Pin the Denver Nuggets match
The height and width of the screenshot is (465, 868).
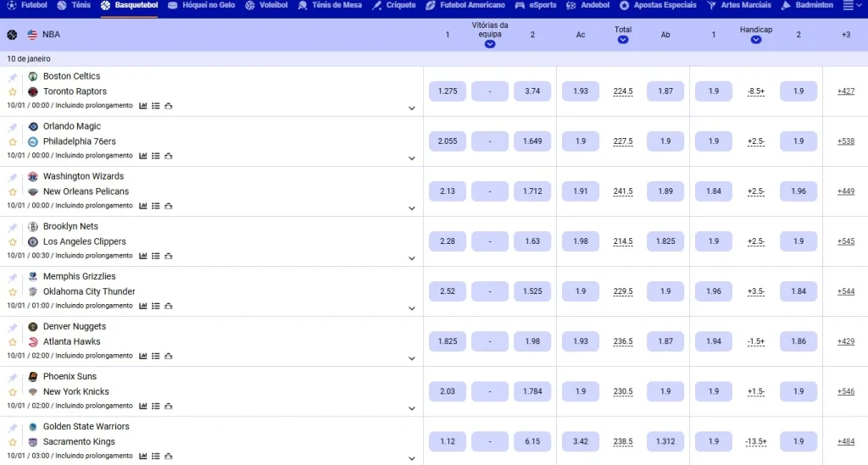[x=12, y=328]
